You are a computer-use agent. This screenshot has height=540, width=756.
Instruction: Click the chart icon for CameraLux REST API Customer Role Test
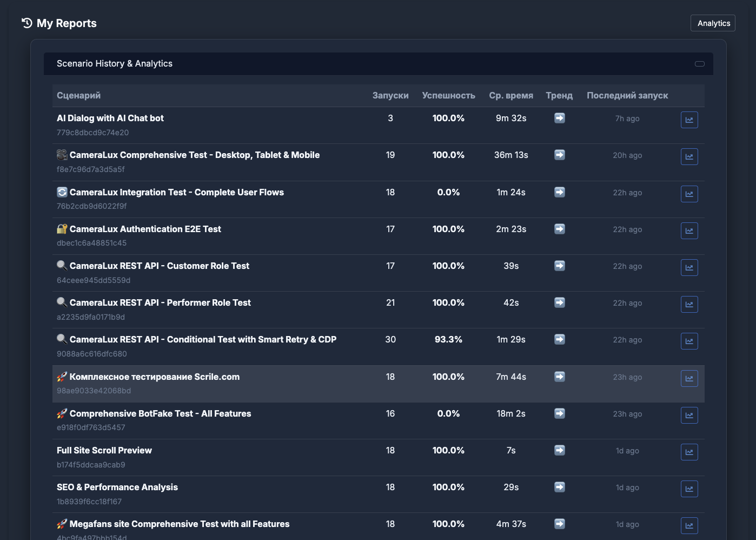[689, 267]
